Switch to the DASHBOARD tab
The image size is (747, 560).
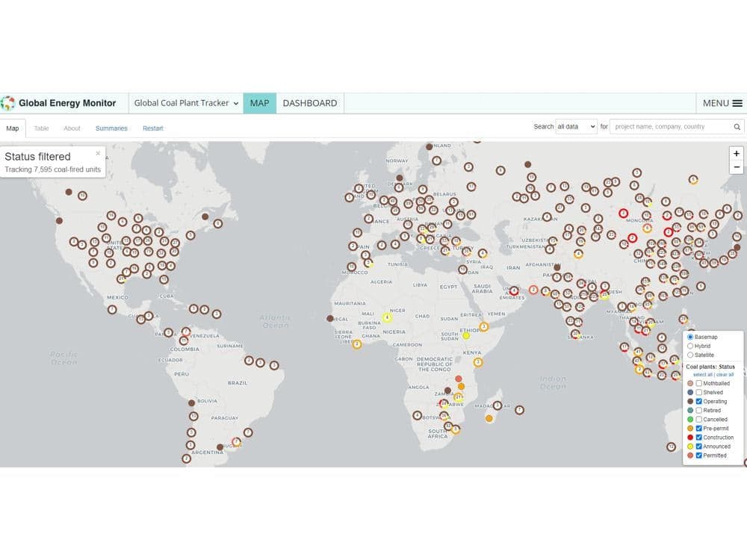pos(310,103)
